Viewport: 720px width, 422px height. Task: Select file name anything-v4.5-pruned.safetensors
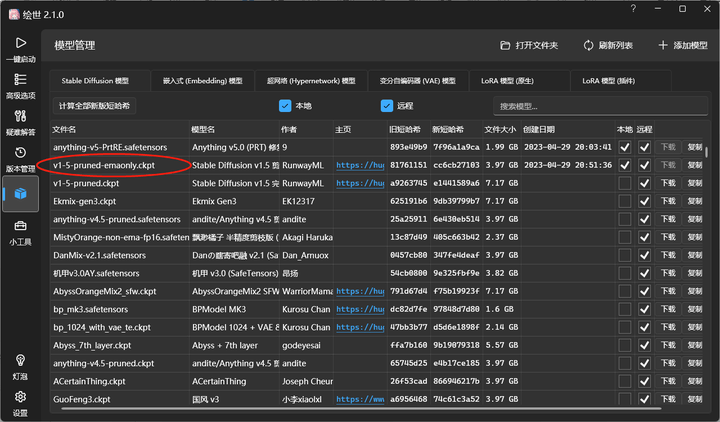coord(117,219)
